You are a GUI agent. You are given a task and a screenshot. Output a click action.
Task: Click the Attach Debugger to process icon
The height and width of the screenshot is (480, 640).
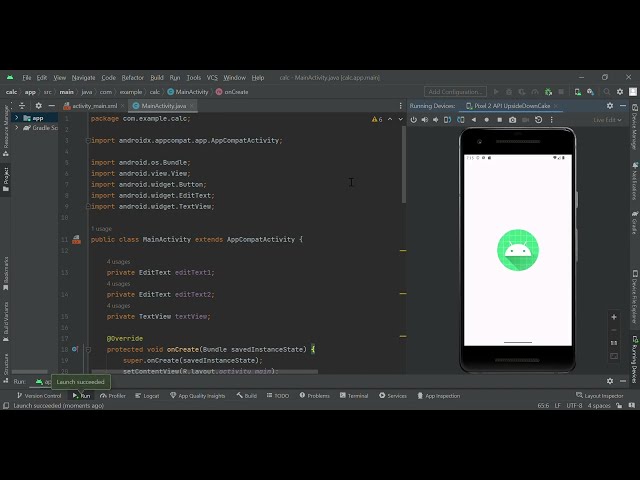coord(548,92)
